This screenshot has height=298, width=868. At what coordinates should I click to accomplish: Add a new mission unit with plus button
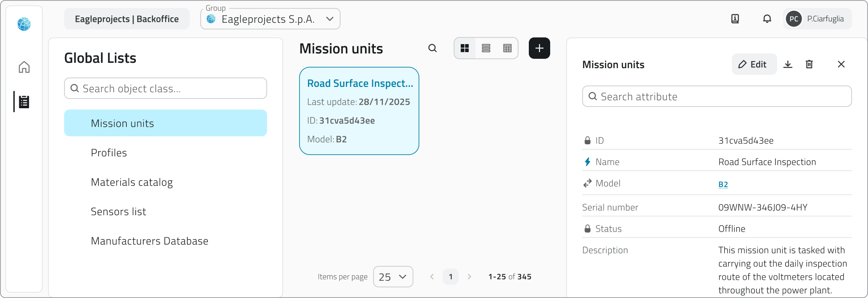pos(539,48)
